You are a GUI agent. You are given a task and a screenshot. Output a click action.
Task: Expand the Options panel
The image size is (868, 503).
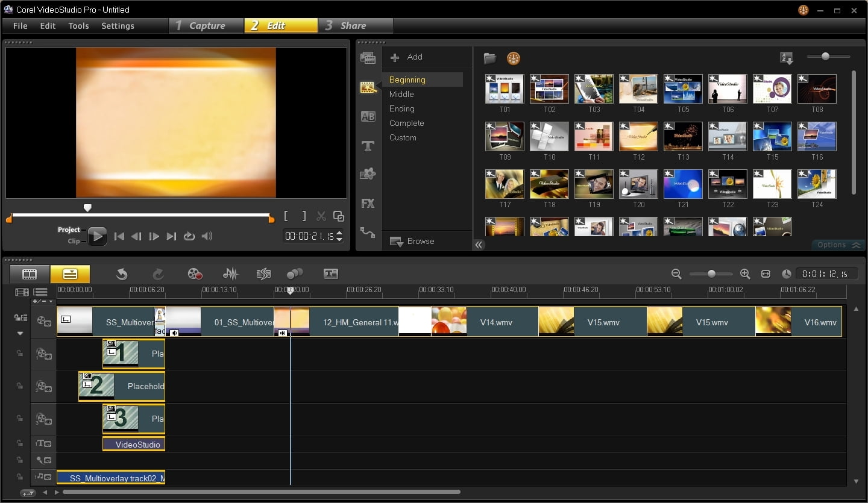coord(838,245)
